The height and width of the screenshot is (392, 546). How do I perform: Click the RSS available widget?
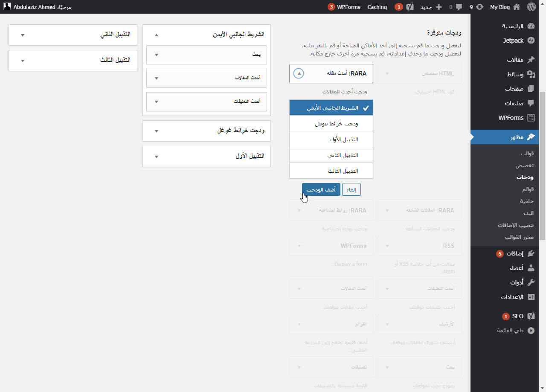[x=419, y=246]
